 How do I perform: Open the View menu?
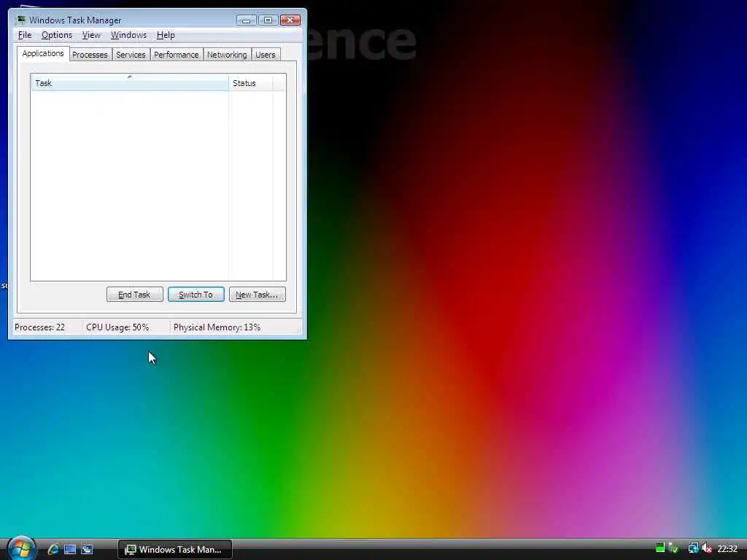91,35
